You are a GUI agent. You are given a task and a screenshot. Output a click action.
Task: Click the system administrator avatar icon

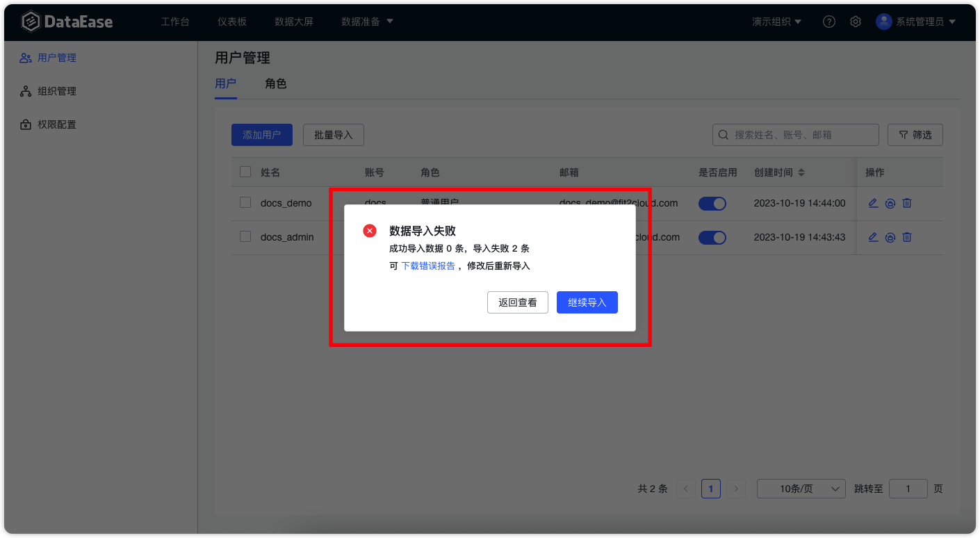pyautogui.click(x=884, y=22)
